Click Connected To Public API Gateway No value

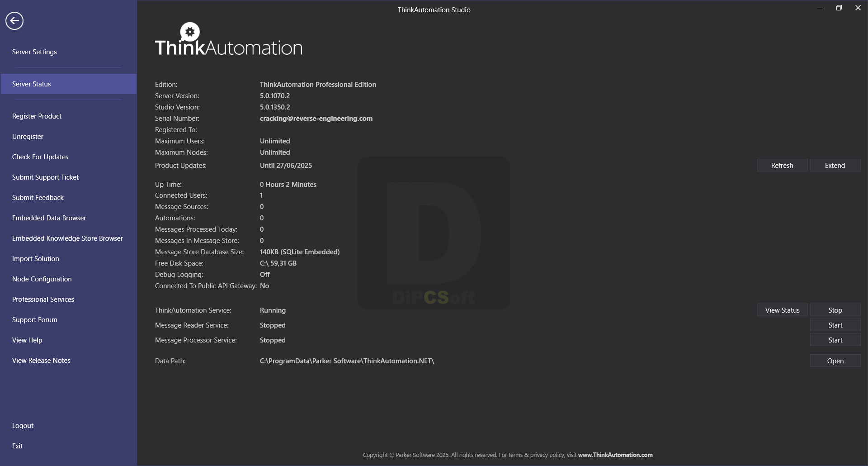click(264, 286)
